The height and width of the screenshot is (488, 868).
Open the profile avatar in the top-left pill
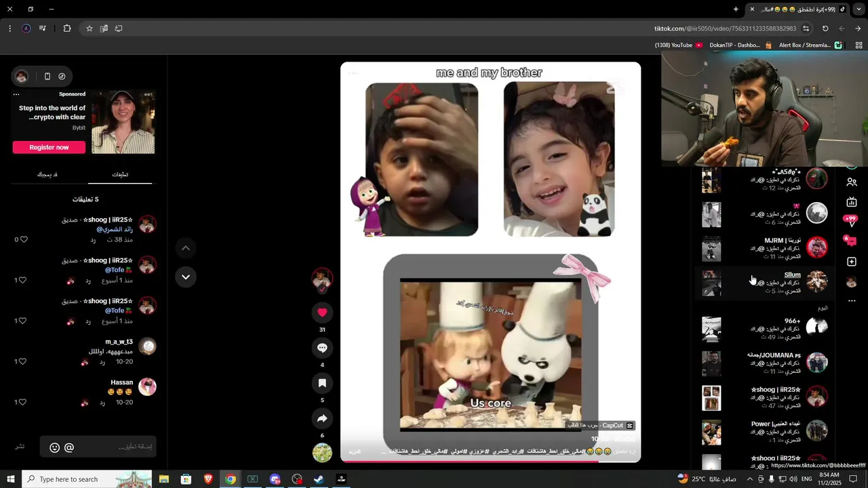[22, 77]
